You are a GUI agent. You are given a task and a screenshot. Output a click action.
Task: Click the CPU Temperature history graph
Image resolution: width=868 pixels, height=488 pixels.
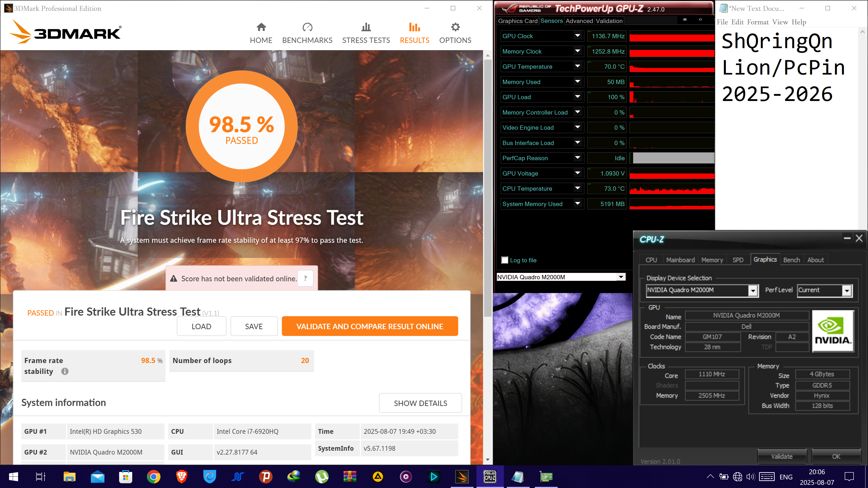(x=672, y=188)
